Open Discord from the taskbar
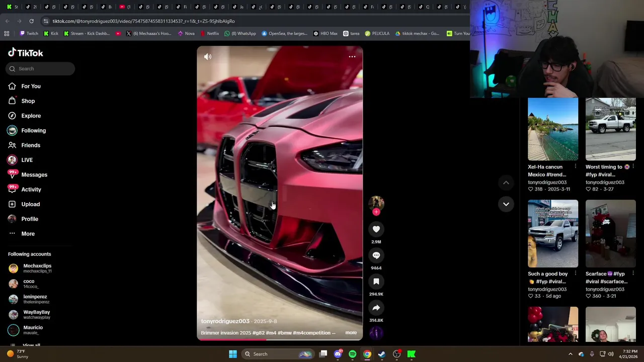Image resolution: width=644 pixels, height=362 pixels. [338, 354]
